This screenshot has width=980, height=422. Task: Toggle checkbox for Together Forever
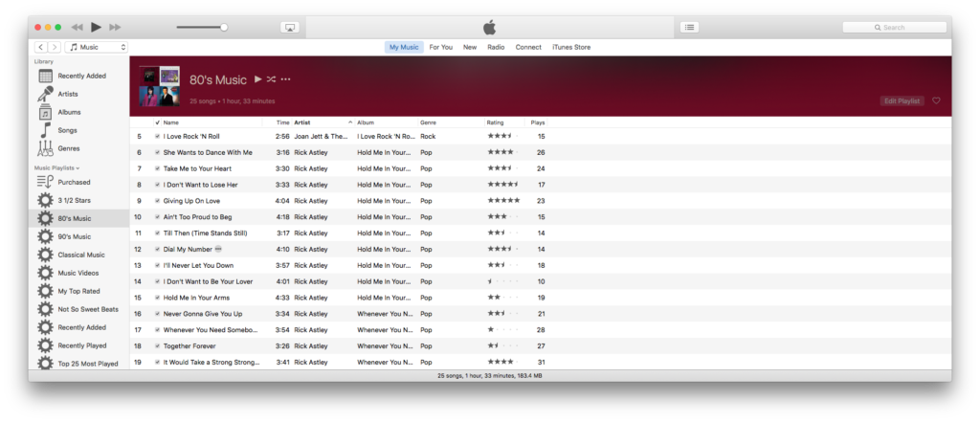[158, 346]
